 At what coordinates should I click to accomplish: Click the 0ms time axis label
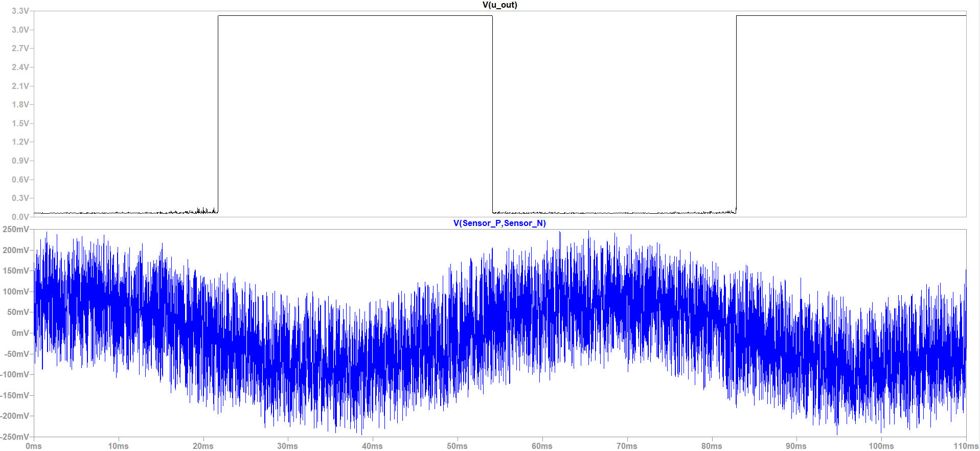(x=34, y=446)
